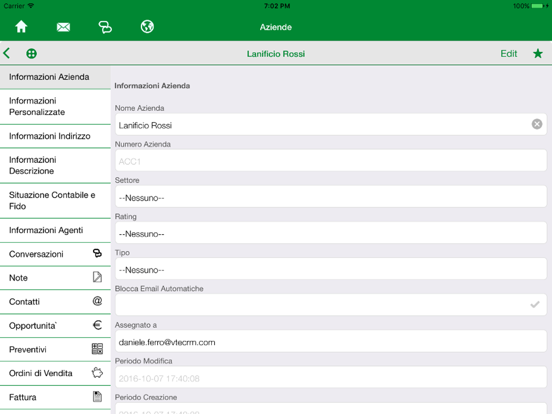Viewport: 552px width, 414px height.
Task: Click the Opportunita euro icon
Action: pyautogui.click(x=97, y=325)
